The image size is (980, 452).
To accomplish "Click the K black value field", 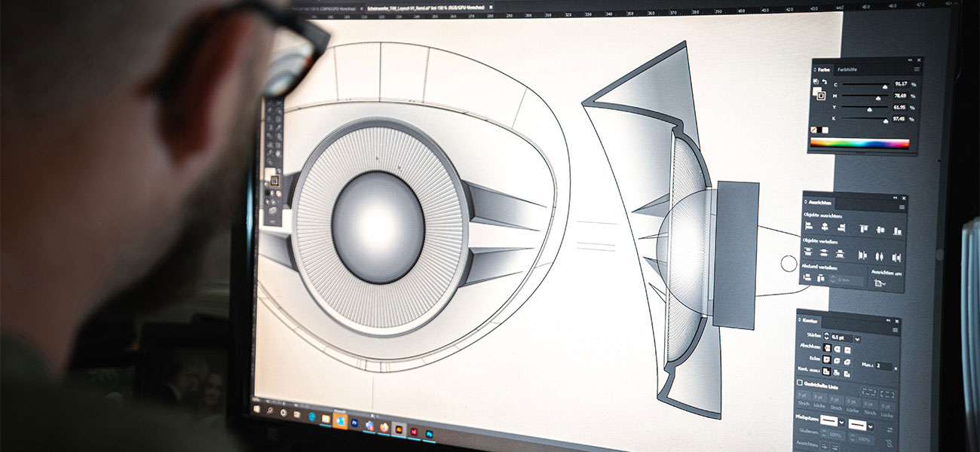I will pos(899,119).
